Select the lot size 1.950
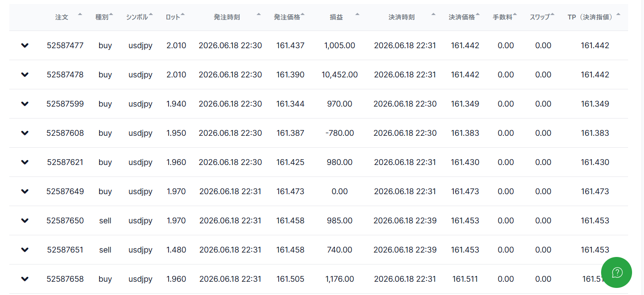Viewport: 644px width, 295px height. (176, 133)
